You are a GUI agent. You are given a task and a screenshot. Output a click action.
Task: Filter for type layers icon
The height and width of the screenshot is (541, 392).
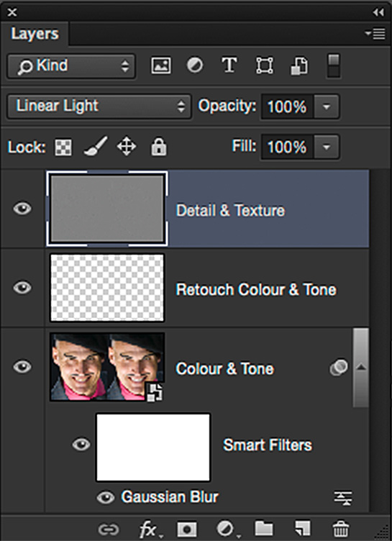tap(229, 65)
